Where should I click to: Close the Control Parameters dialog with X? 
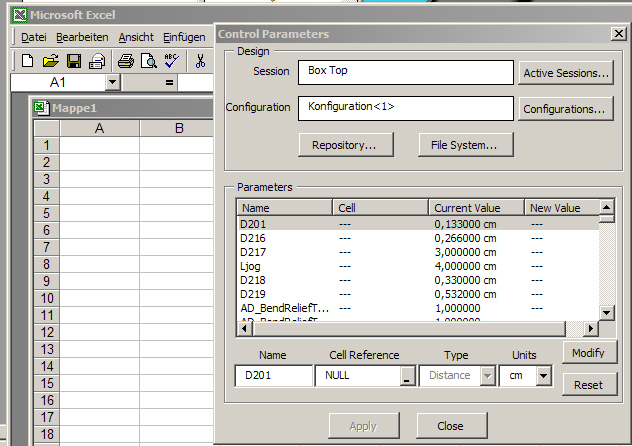[x=618, y=34]
